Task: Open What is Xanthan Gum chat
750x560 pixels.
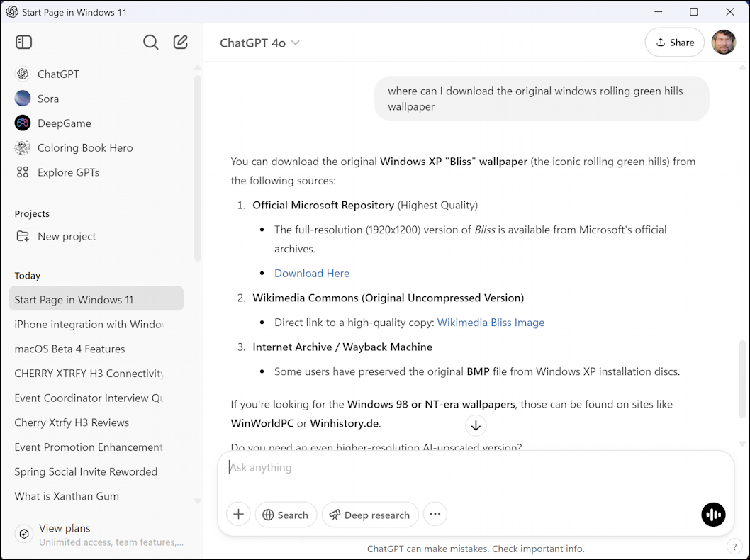Action: click(96, 496)
